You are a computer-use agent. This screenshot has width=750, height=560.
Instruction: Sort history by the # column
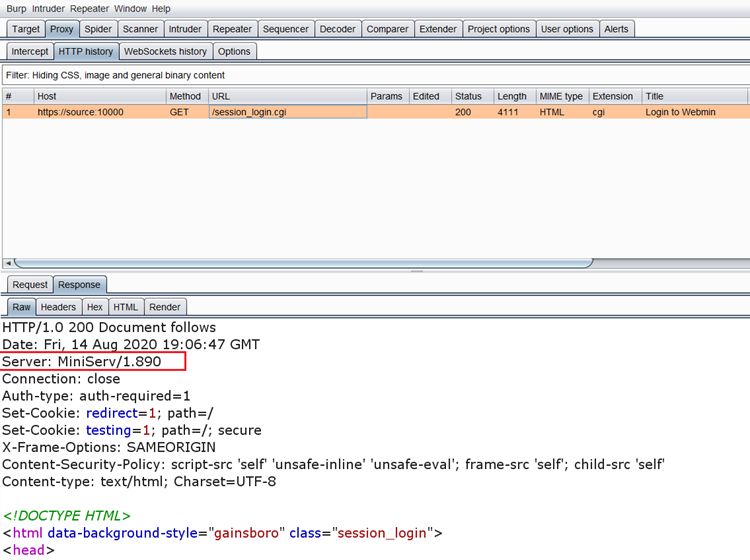(18, 97)
